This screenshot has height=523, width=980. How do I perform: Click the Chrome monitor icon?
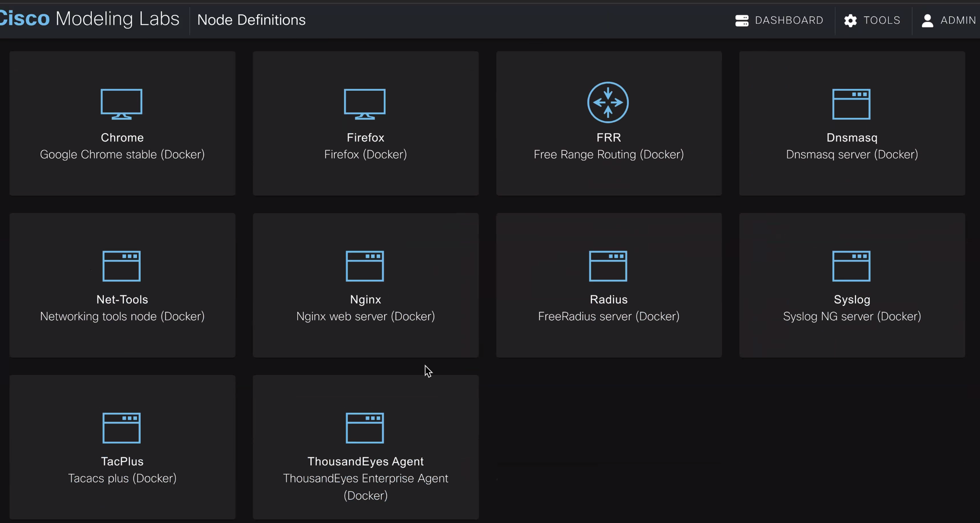tap(121, 104)
